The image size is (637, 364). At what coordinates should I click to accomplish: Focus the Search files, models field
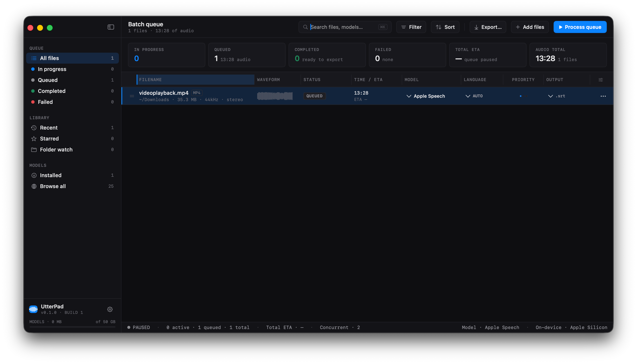coord(345,27)
